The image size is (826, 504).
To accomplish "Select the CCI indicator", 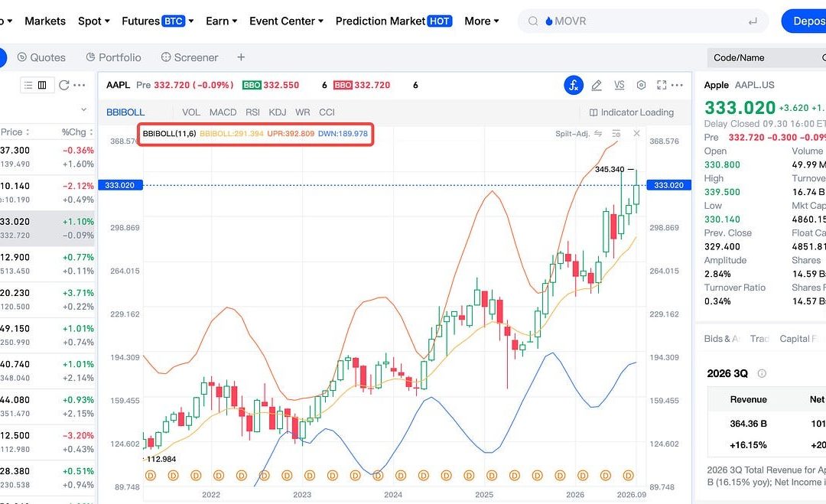I will tap(327, 112).
